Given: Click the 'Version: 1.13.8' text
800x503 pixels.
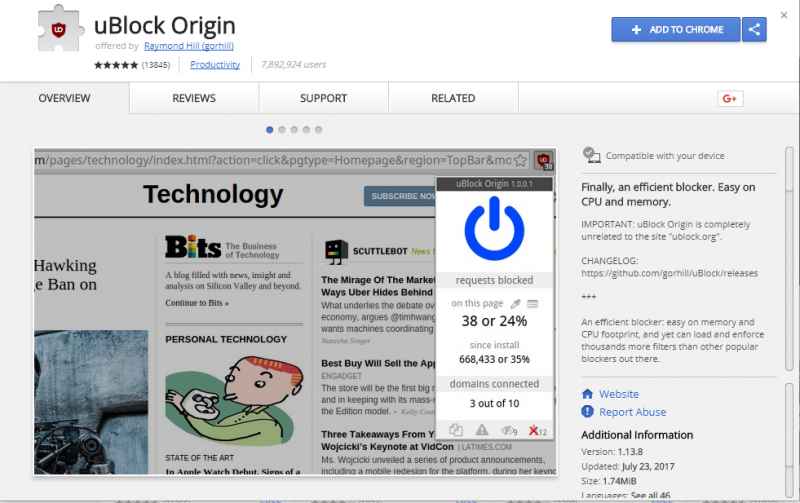Looking at the screenshot, I should (612, 452).
